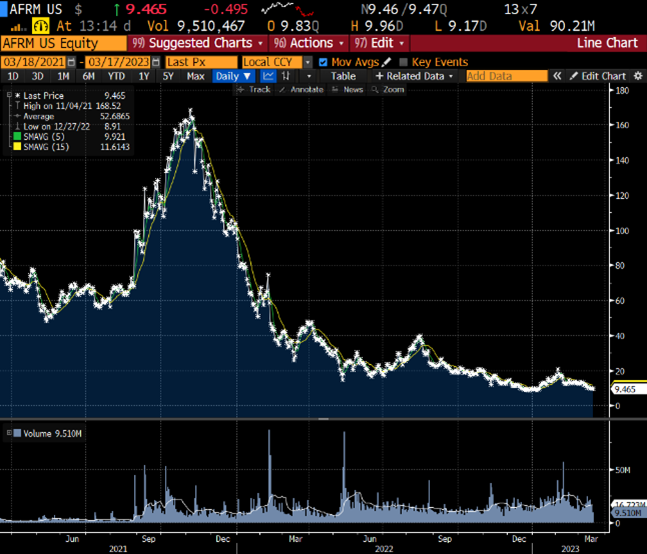Viewport: 647px width, 554px height.
Task: Click the green up arrow beside 9.465
Action: click(x=117, y=9)
